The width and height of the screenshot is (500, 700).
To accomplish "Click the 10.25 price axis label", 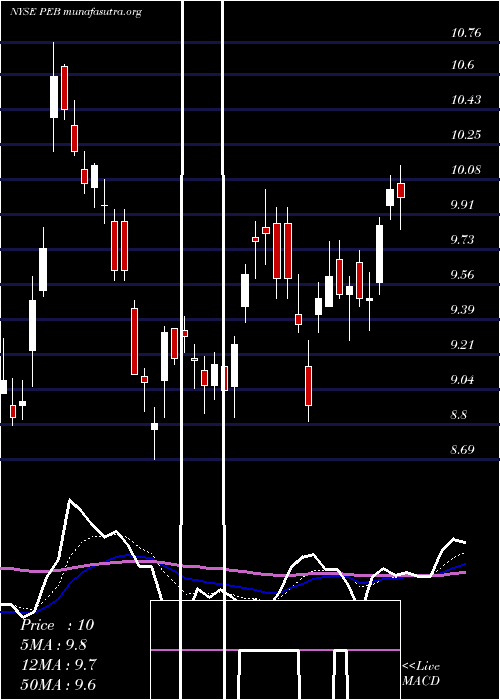I will coord(466,135).
